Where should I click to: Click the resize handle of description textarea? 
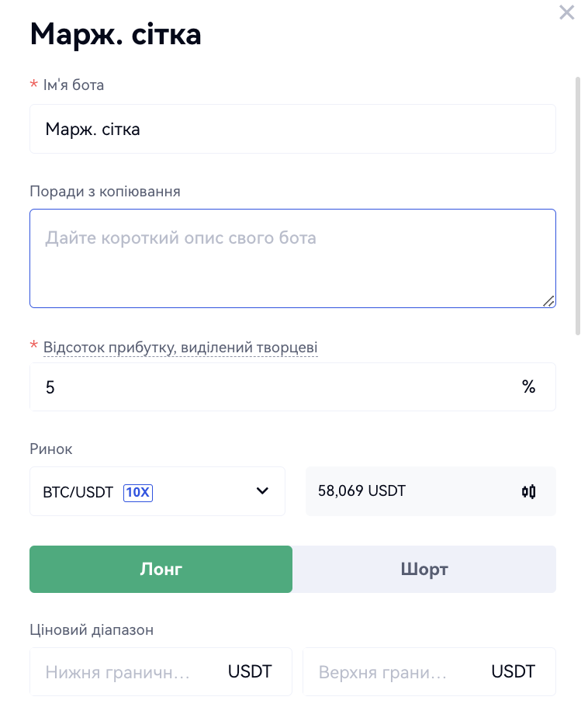pos(548,301)
